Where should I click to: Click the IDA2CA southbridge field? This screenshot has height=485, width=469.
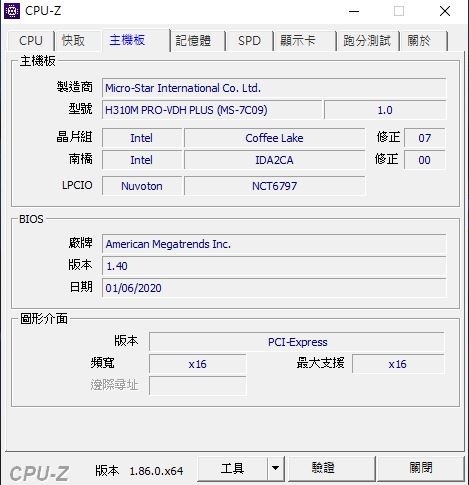pyautogui.click(x=274, y=160)
